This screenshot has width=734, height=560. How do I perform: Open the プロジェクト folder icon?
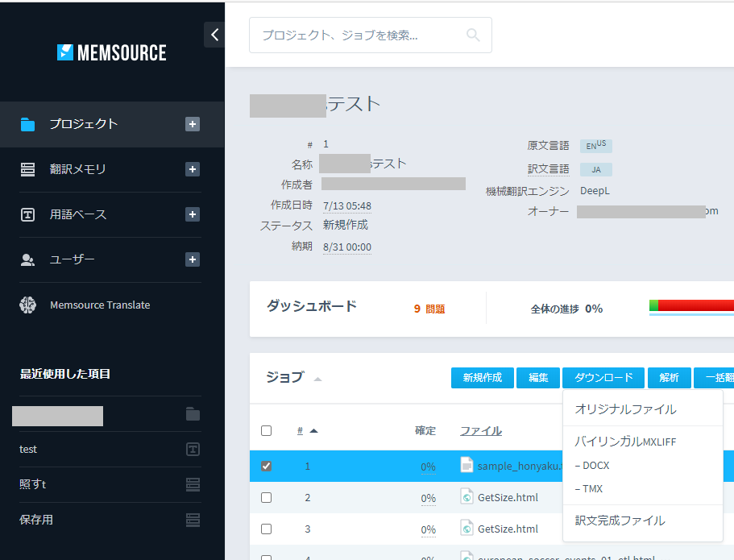coord(27,124)
